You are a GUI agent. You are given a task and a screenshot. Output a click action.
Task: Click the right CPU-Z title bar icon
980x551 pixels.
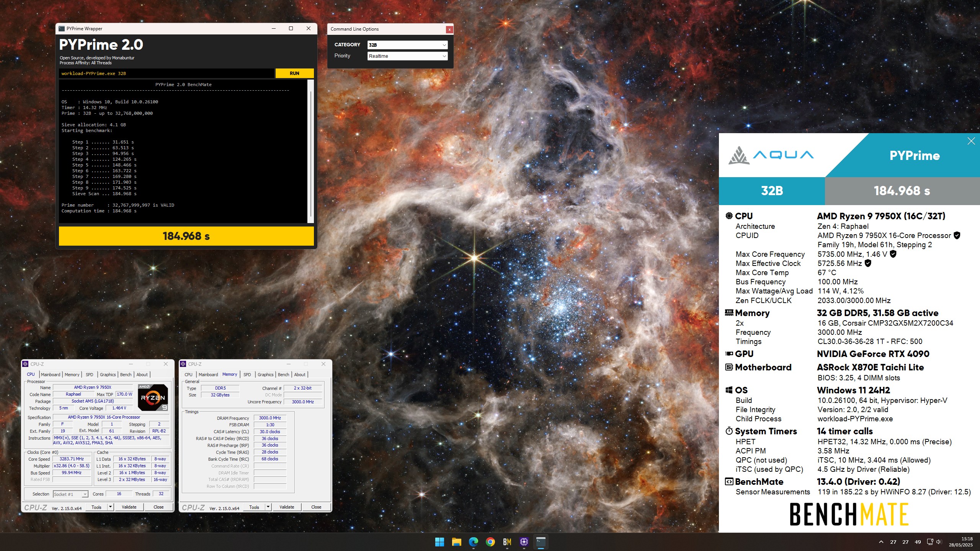pos(183,364)
